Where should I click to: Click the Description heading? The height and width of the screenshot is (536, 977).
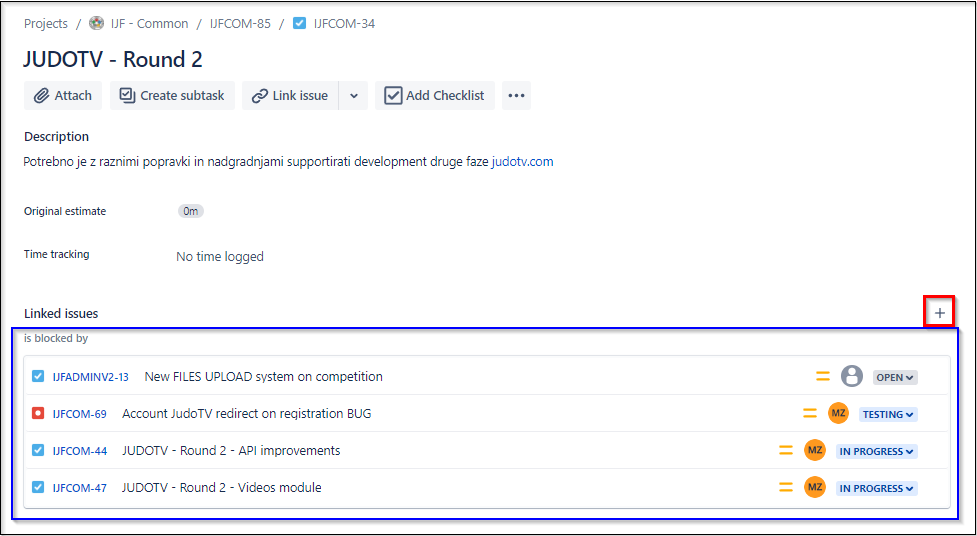(x=56, y=136)
